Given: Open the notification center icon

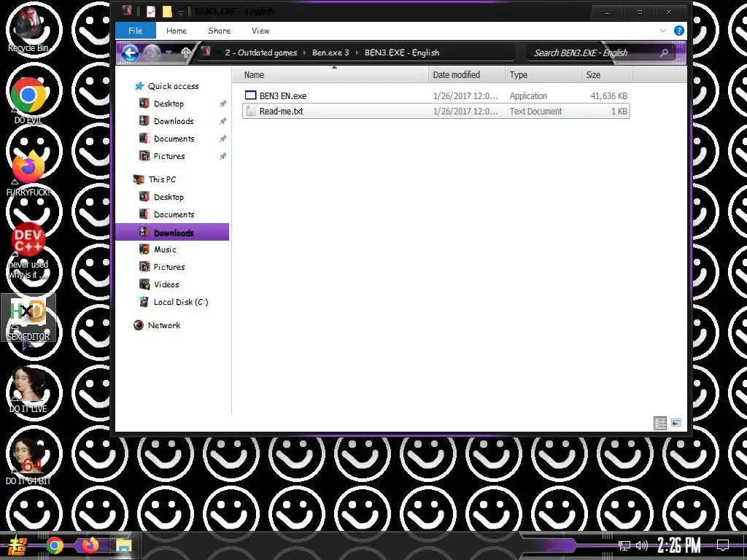Looking at the screenshot, I should pyautogui.click(x=723, y=545).
